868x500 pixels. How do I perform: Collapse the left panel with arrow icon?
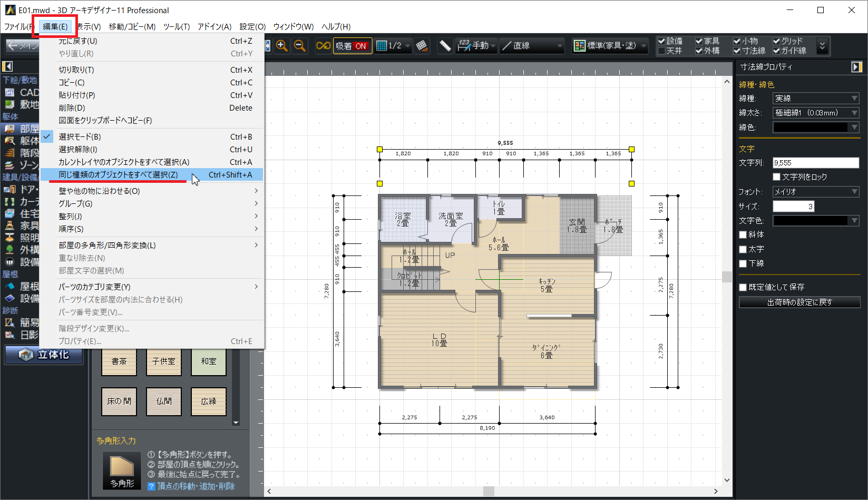click(x=7, y=66)
